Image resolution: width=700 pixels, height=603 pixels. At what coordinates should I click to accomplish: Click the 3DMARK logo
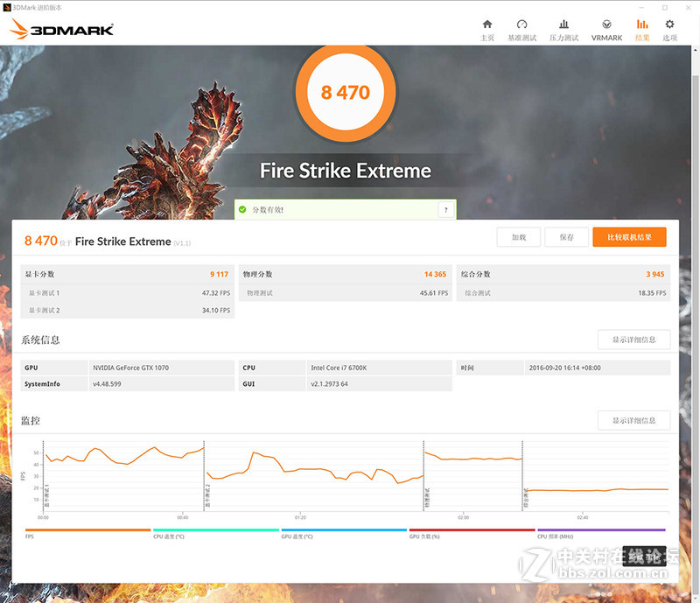(61, 29)
